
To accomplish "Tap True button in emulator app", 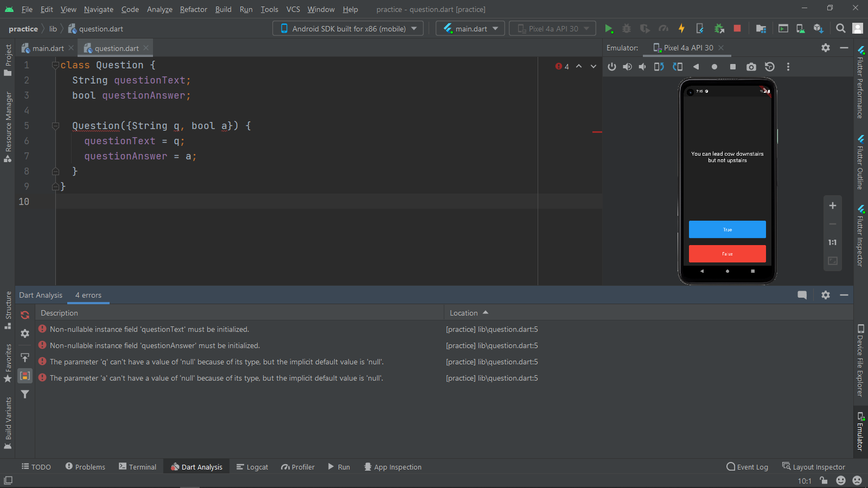I will 727,229.
